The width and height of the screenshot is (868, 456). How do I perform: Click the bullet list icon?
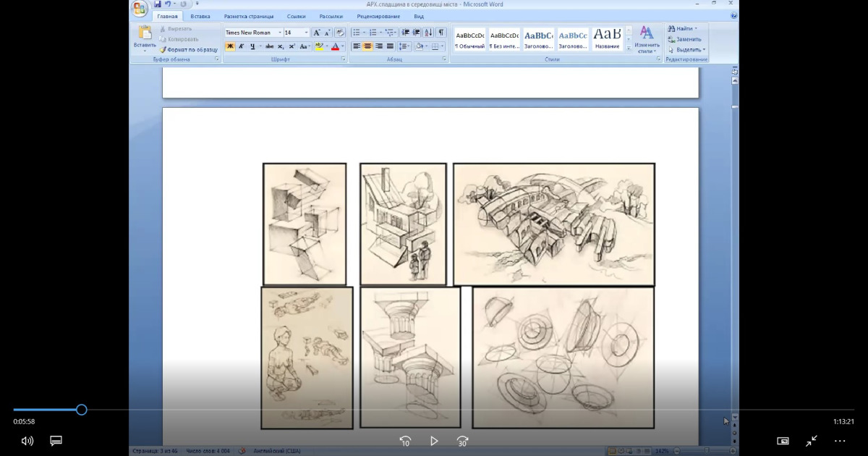tap(356, 33)
